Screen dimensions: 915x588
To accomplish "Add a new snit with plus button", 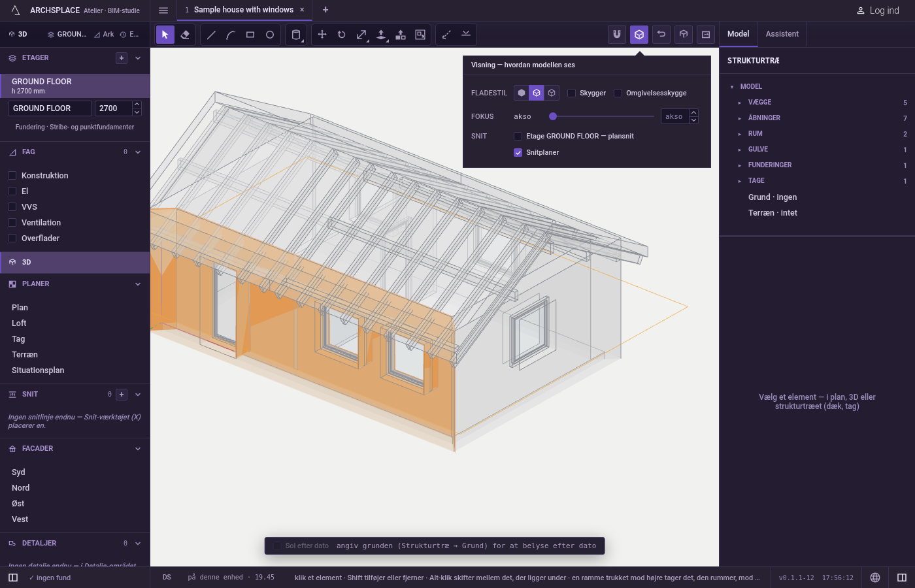I will pos(122,395).
